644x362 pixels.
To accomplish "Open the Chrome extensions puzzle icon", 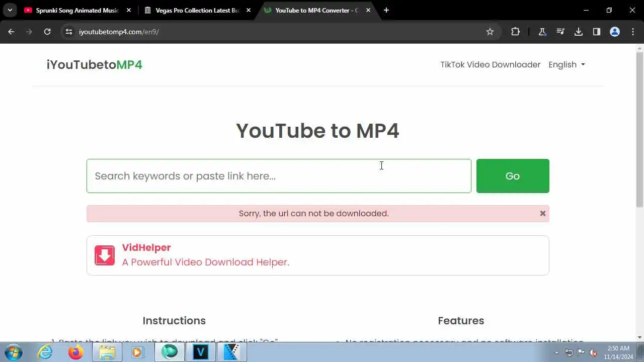I will (515, 32).
